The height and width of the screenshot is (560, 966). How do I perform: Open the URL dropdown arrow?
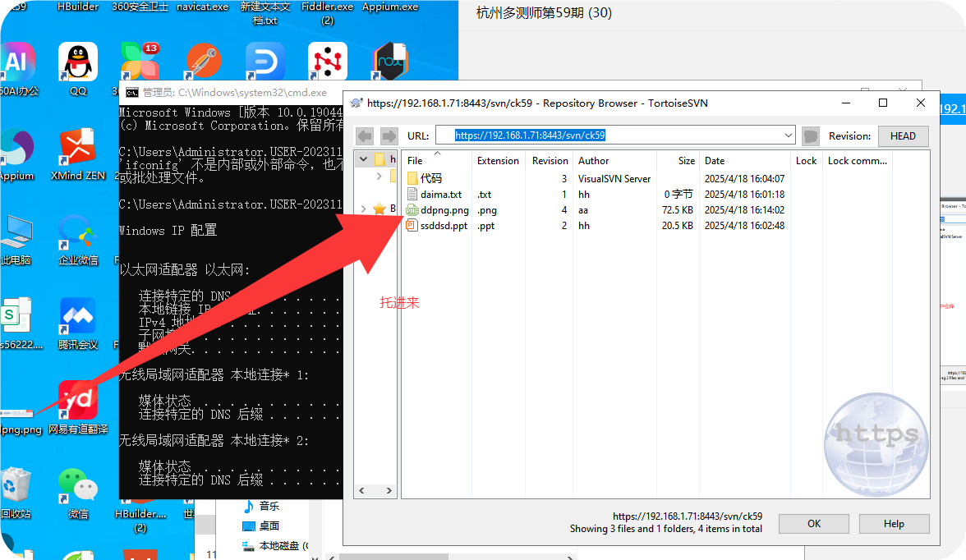(x=788, y=135)
